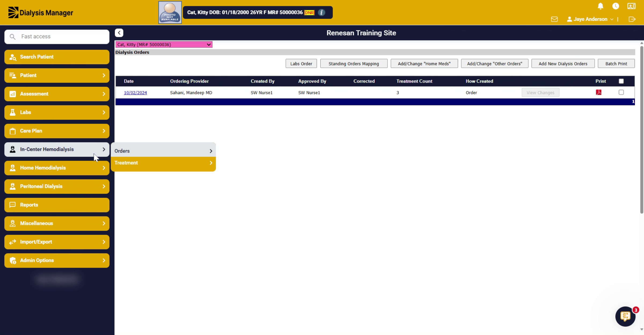
Task: Click Standing Orders Mapping button
Action: [x=354, y=64]
